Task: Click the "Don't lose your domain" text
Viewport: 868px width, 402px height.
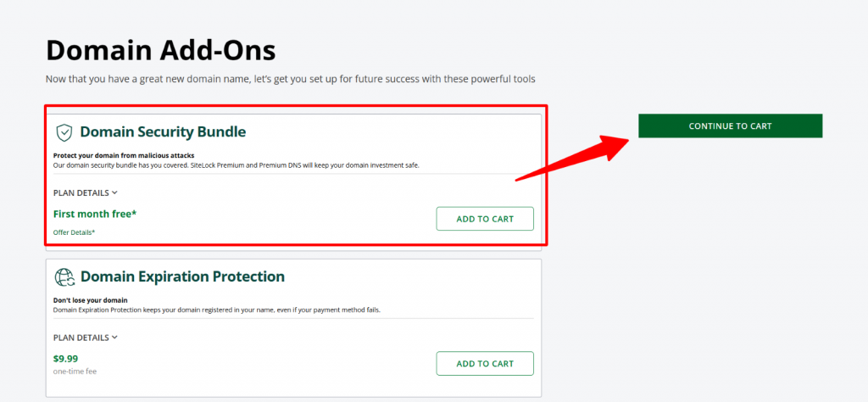Action: (90, 300)
